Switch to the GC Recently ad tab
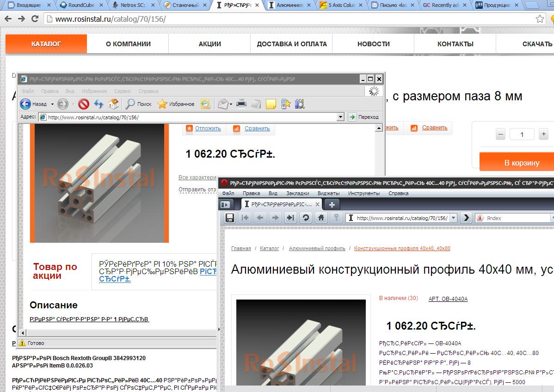This screenshot has height=392, width=554. click(445, 5)
